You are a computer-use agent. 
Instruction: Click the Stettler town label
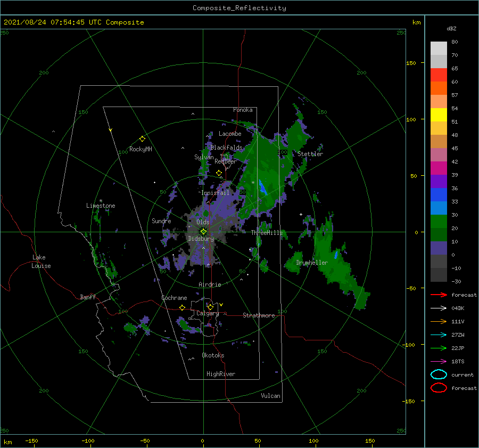(x=310, y=154)
